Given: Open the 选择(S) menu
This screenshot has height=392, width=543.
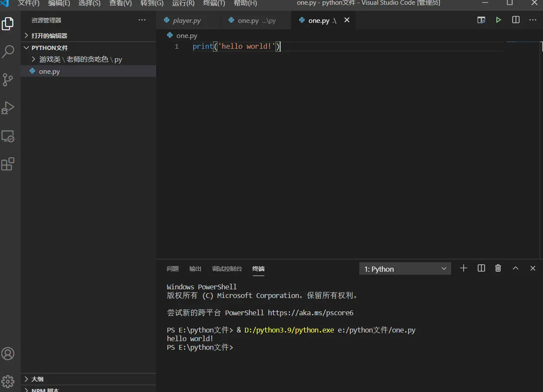Looking at the screenshot, I should 90,3.
